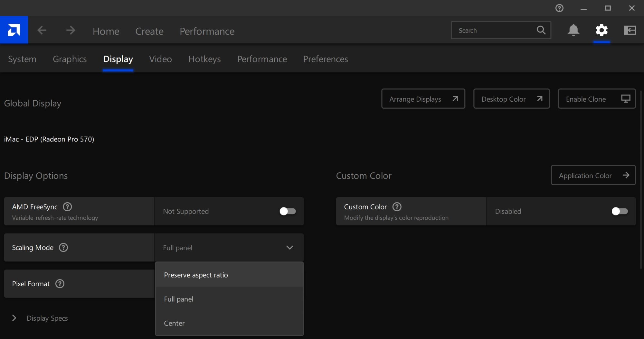Expand the Display Specs section
644x339 pixels.
(14, 318)
